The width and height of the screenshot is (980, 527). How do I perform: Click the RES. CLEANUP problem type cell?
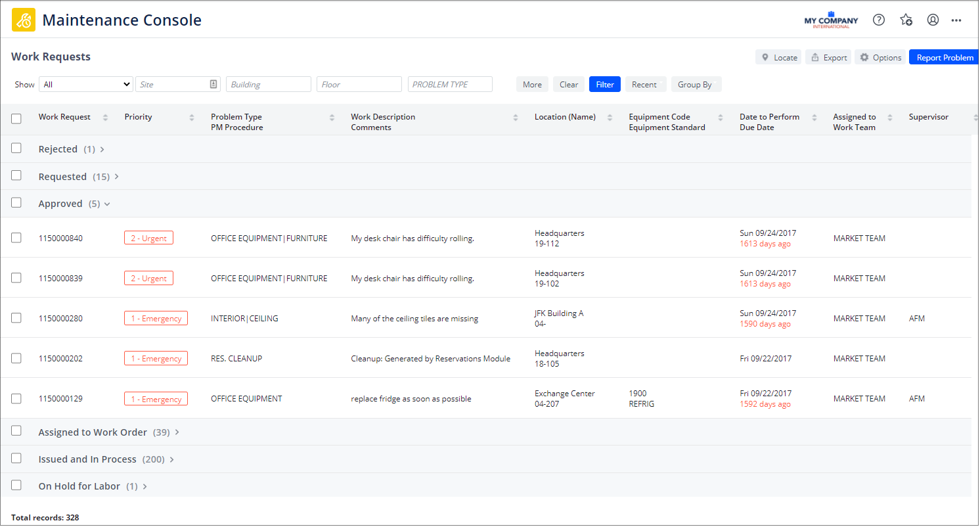click(236, 359)
